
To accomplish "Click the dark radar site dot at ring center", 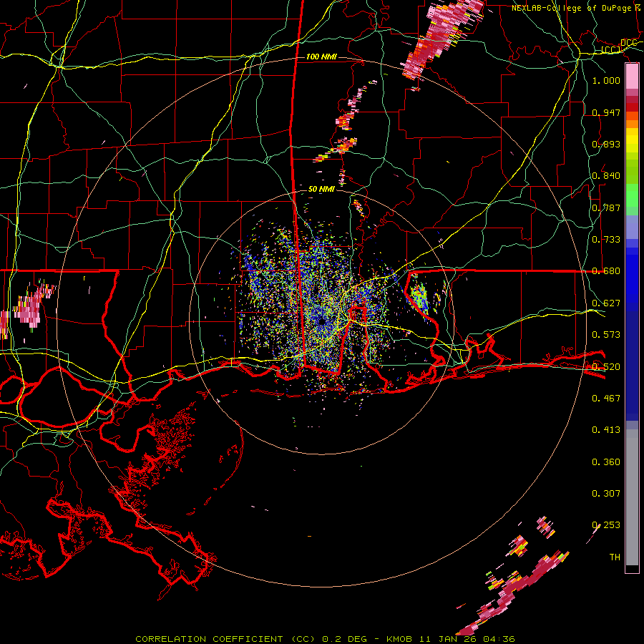I will [x=321, y=321].
